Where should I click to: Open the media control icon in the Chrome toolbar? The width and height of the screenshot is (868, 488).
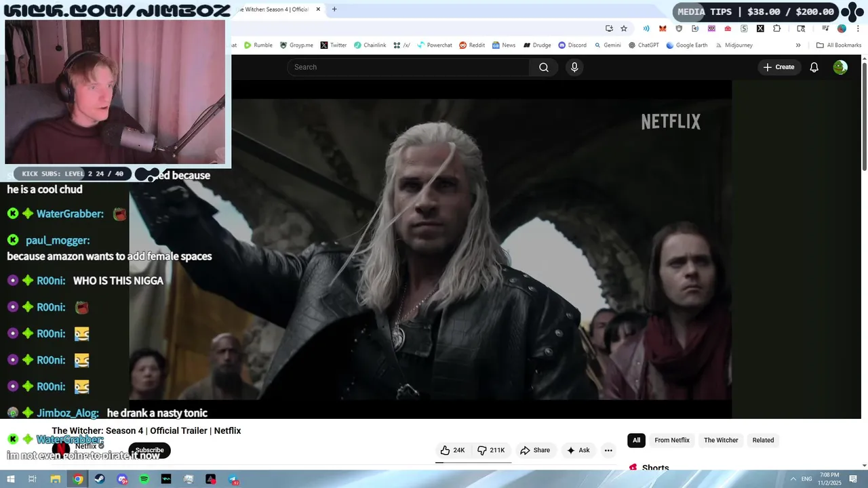click(825, 28)
